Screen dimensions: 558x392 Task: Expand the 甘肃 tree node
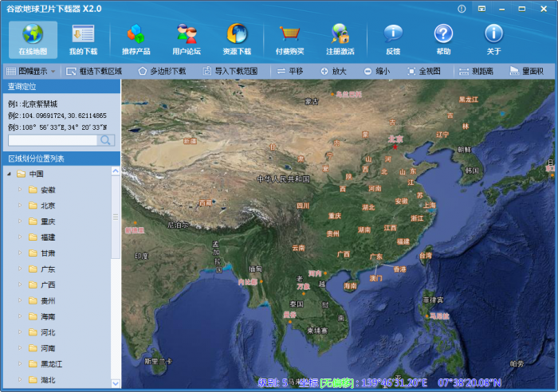pos(20,253)
